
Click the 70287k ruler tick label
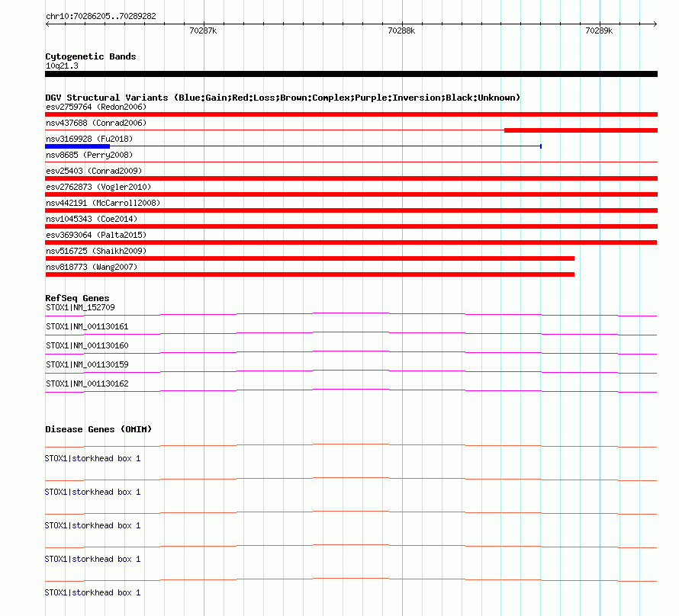[203, 30]
